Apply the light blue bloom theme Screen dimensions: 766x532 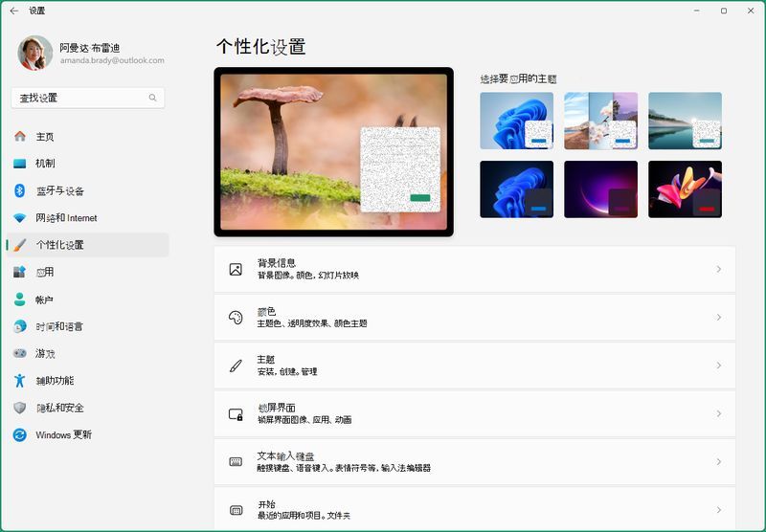coord(516,121)
